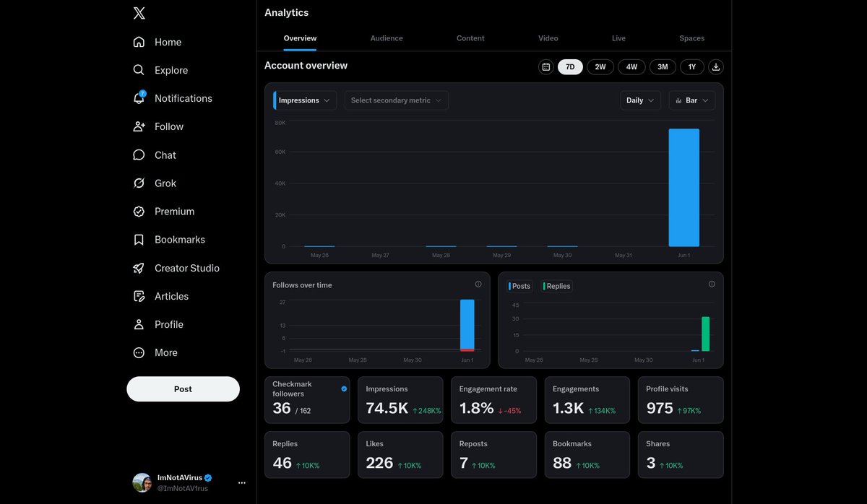Open the Daily granularity dropdown
Image resolution: width=867 pixels, height=504 pixels.
[640, 100]
